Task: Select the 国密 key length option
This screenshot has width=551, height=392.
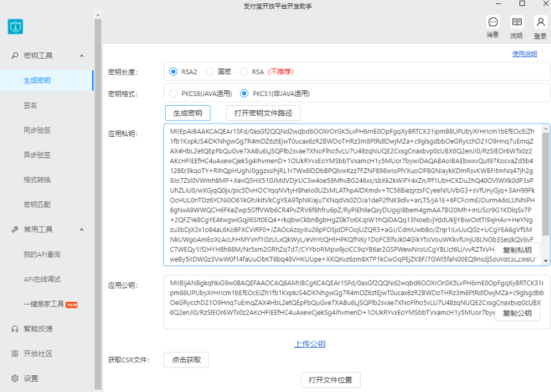Action: tap(209, 72)
